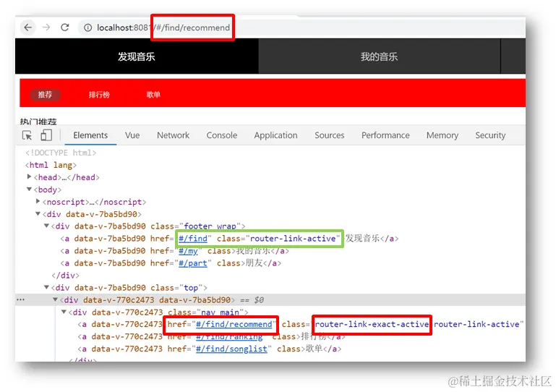The image size is (556, 392).
Task: Click the #/part href link
Action: click(193, 263)
